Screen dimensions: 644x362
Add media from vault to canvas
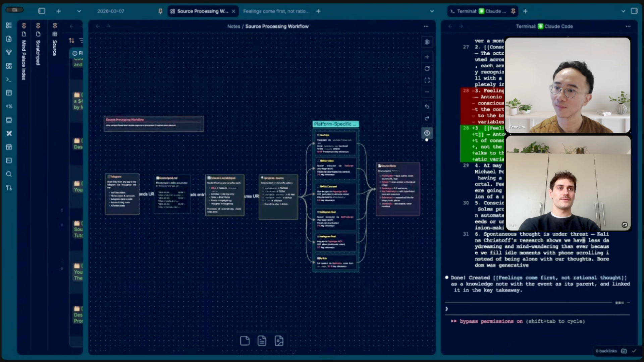[x=279, y=341]
